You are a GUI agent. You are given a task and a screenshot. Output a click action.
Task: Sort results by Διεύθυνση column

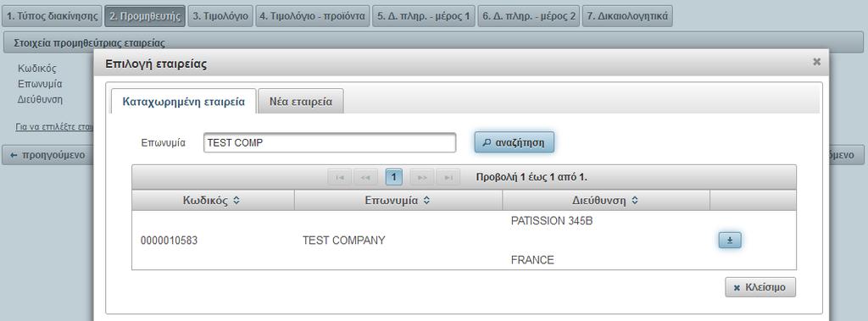pos(605,201)
